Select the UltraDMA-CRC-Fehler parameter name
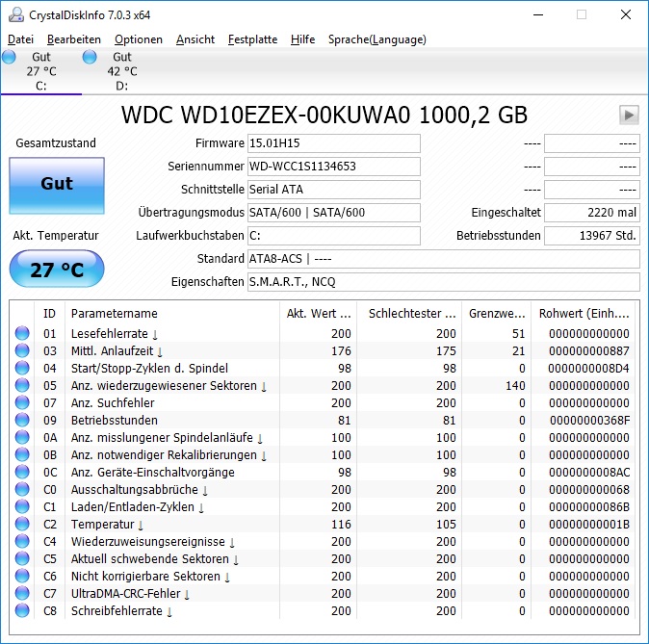649x644 pixels. pyautogui.click(x=130, y=594)
